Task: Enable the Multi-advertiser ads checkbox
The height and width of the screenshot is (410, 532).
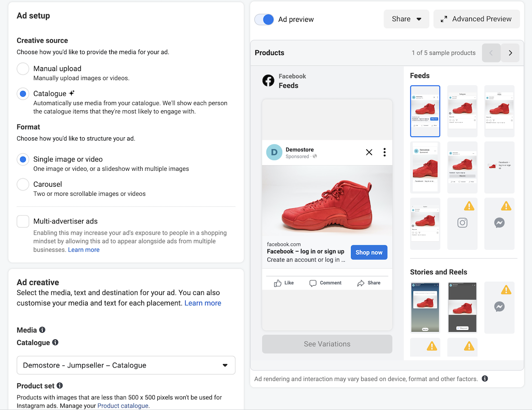Action: 23,221
